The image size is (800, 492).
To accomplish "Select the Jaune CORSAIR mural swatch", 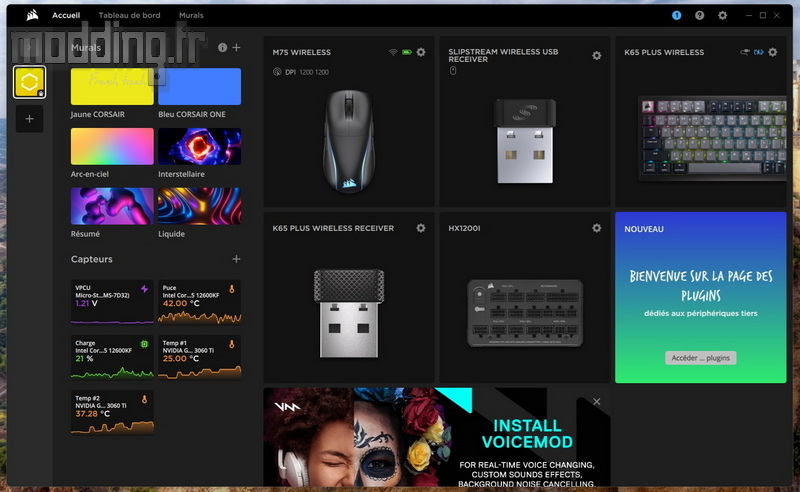I will [x=112, y=86].
